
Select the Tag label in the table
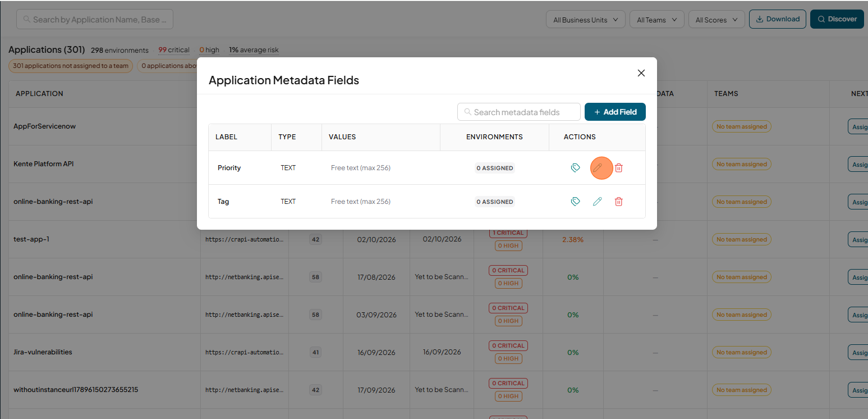click(223, 202)
